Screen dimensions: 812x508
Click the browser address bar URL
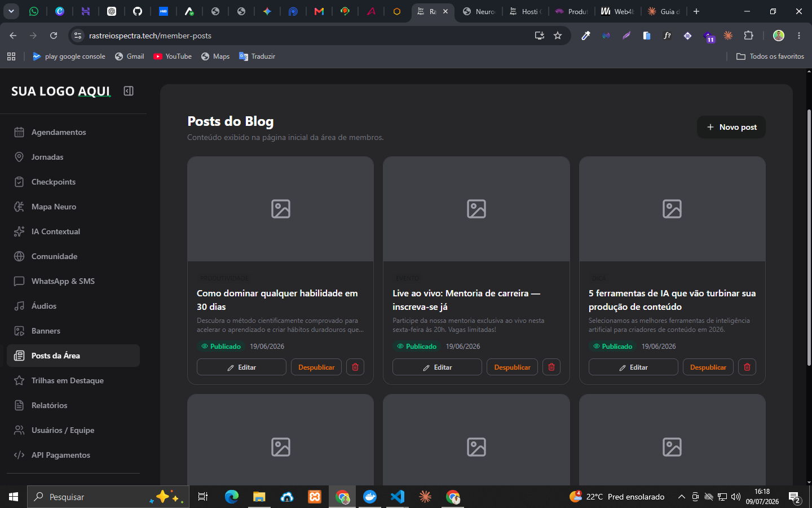click(x=150, y=36)
